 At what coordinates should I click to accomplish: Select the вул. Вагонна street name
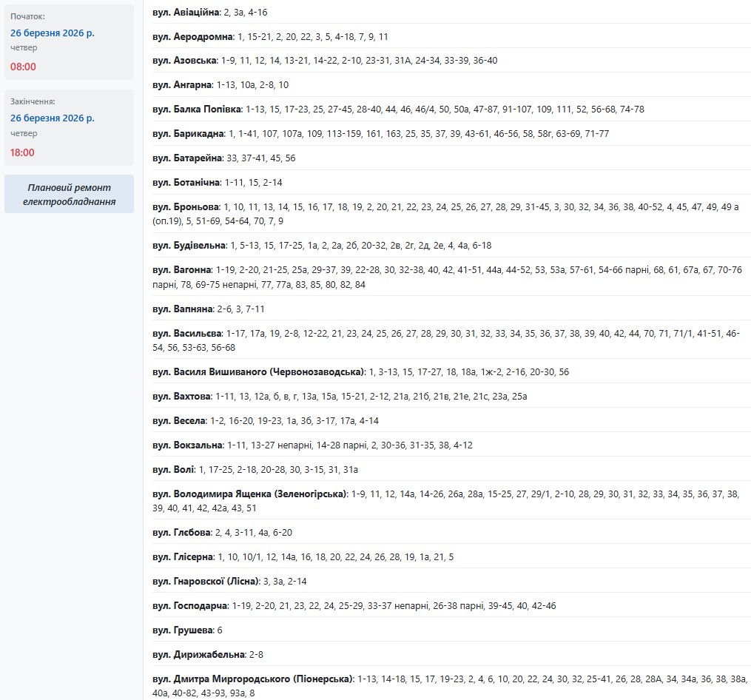pos(182,270)
